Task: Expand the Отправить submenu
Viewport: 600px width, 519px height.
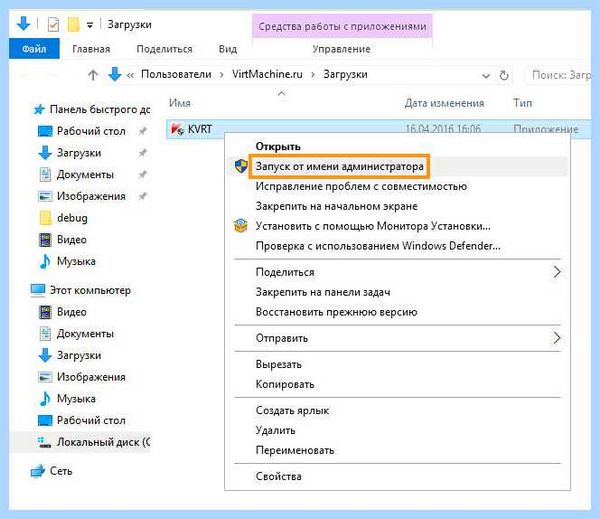Action: 557,338
